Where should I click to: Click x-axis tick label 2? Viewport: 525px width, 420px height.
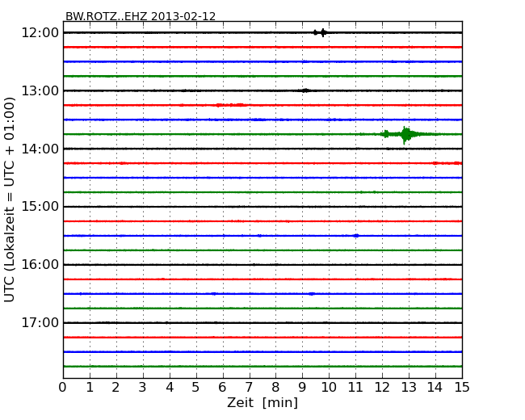tap(116, 388)
